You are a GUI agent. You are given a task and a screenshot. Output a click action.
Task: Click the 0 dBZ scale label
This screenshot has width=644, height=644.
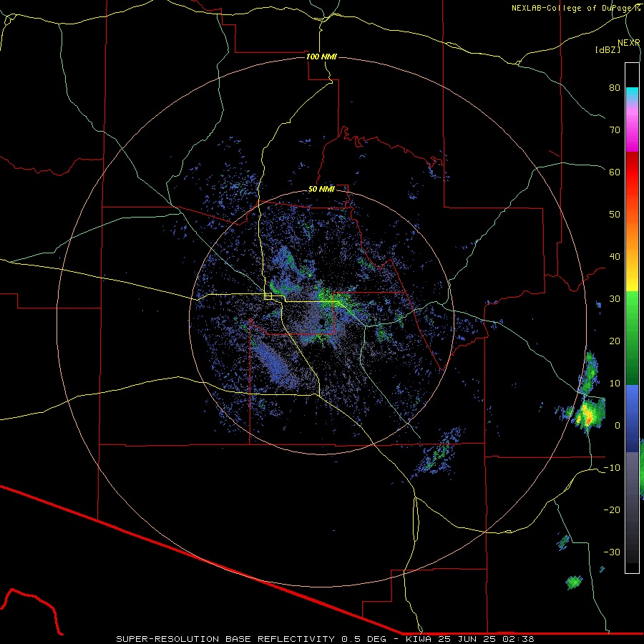(618, 426)
